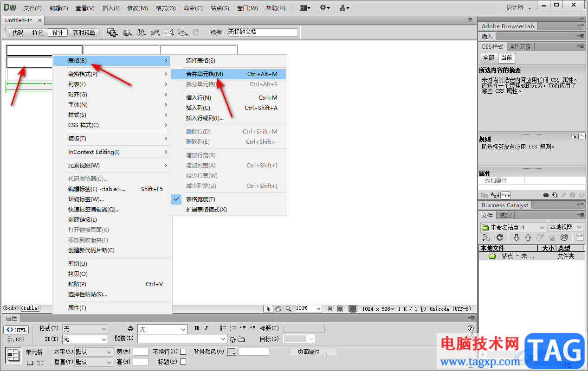
Task: Select the pointer tool in status bar
Action: [268, 308]
